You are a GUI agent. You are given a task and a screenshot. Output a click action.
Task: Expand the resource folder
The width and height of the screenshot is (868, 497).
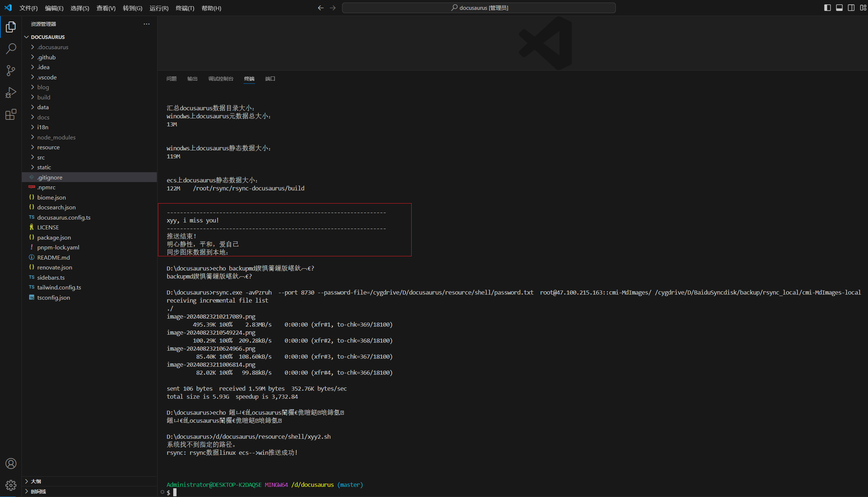pos(89,147)
